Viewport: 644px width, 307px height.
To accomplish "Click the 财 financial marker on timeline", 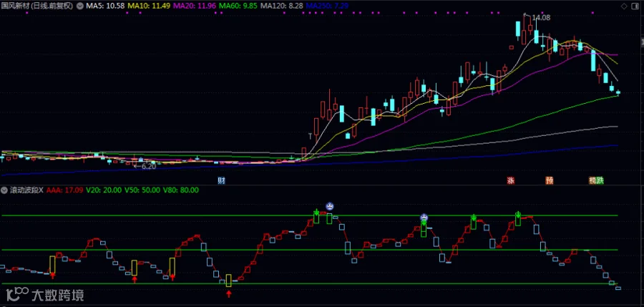I will pos(222,180).
